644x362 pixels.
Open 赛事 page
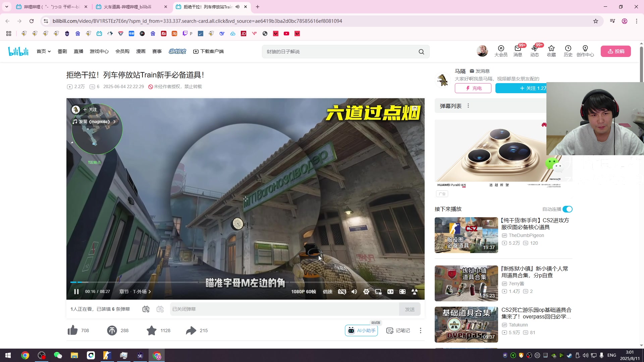(x=157, y=51)
